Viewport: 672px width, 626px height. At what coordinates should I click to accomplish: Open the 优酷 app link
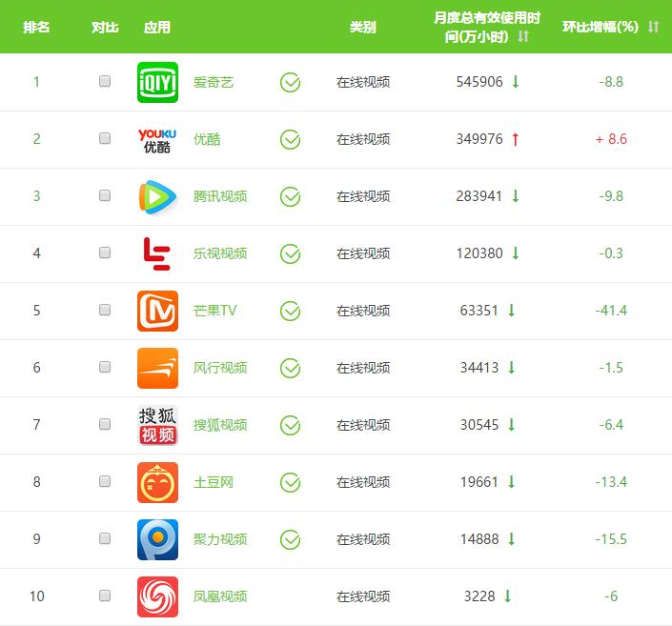click(207, 139)
